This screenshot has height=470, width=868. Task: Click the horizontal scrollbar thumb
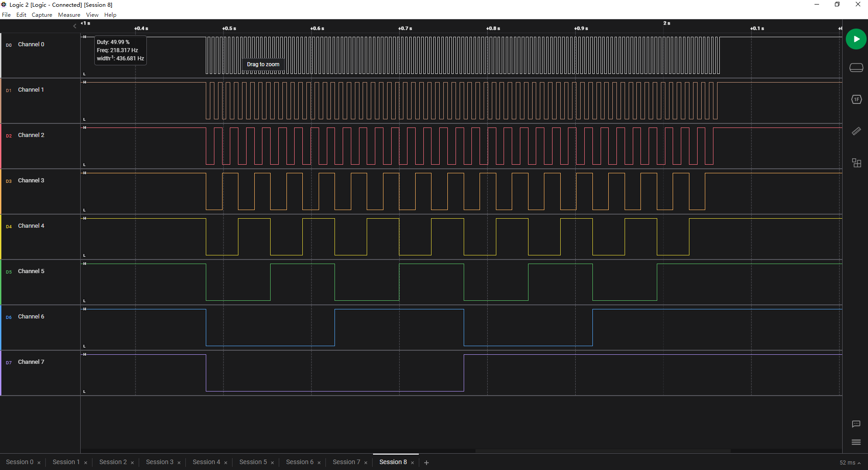point(603,451)
